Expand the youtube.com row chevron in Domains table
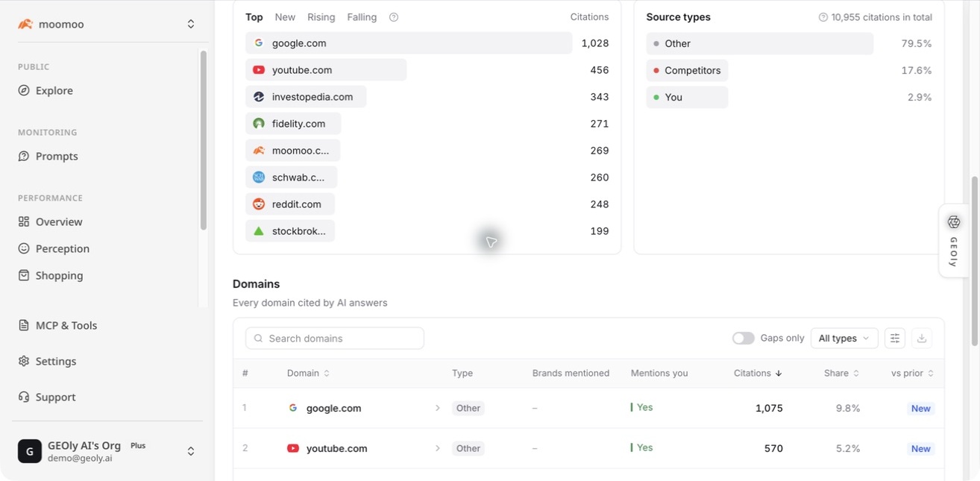The width and height of the screenshot is (980, 481). pos(438,448)
